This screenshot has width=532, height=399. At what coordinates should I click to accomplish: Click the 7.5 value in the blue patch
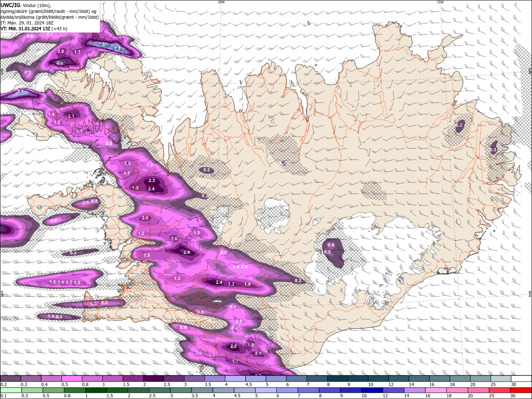coord(118,49)
